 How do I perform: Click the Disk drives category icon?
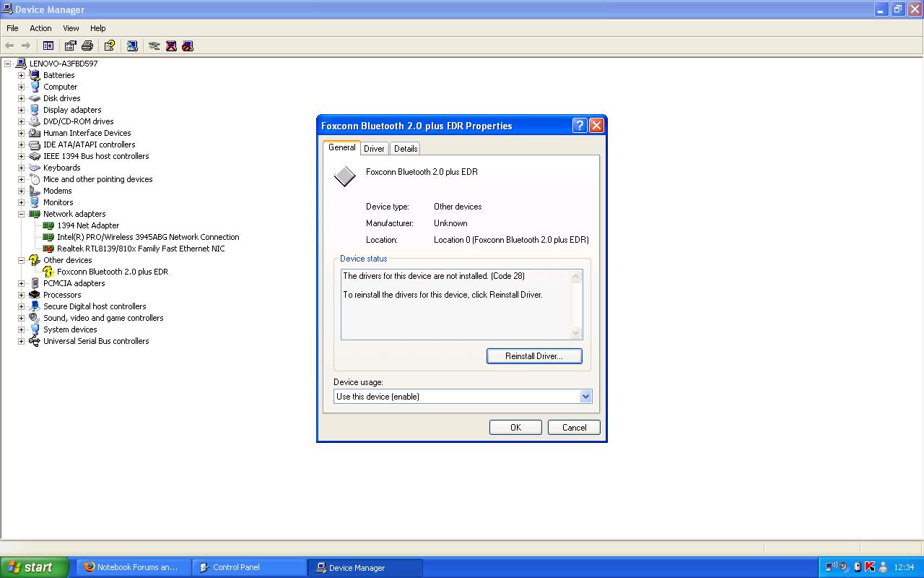tap(34, 98)
